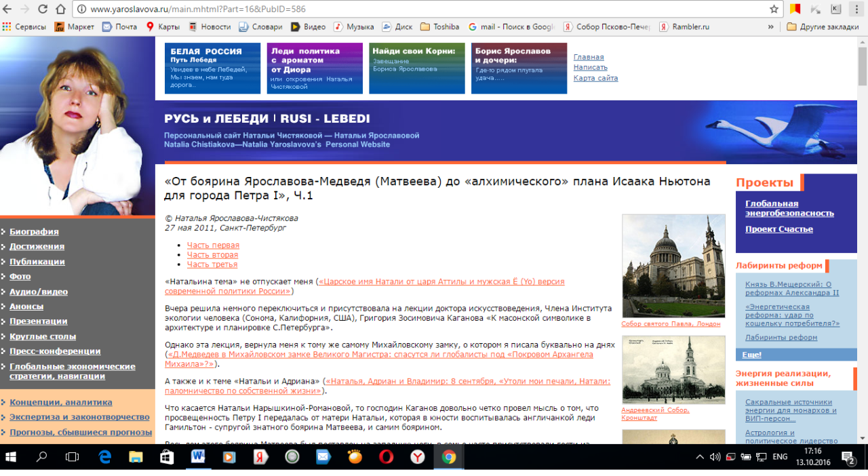Open Биография in the sidebar menu
Screen dimensions: 868x476
coord(34,232)
